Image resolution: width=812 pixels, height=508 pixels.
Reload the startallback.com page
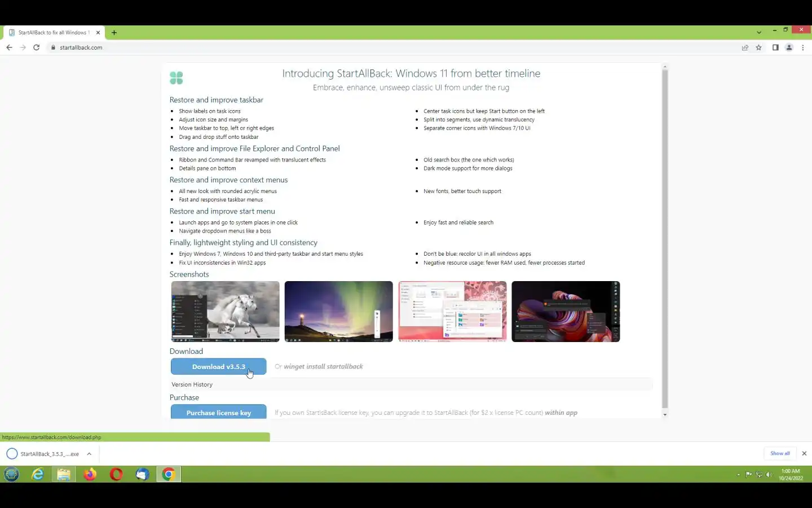pos(36,47)
